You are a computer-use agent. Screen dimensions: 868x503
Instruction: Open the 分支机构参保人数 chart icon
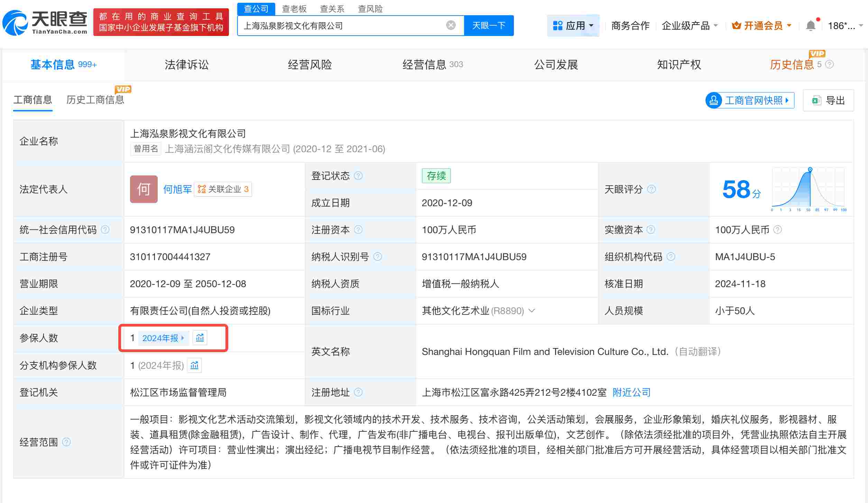(x=195, y=365)
